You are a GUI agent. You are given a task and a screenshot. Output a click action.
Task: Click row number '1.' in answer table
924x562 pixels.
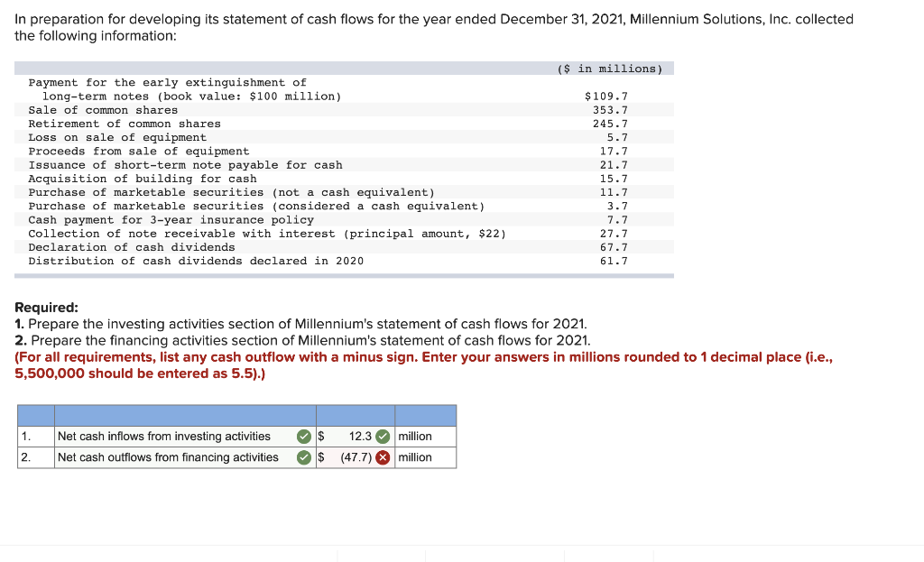(26, 437)
